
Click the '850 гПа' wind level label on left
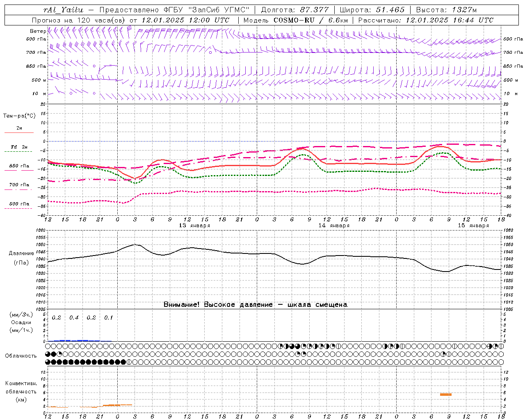click(36, 66)
